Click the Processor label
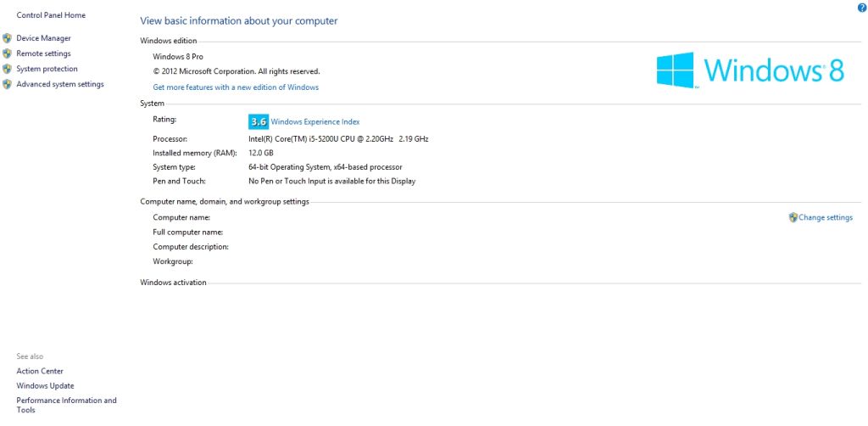The height and width of the screenshot is (426, 868). click(x=170, y=139)
